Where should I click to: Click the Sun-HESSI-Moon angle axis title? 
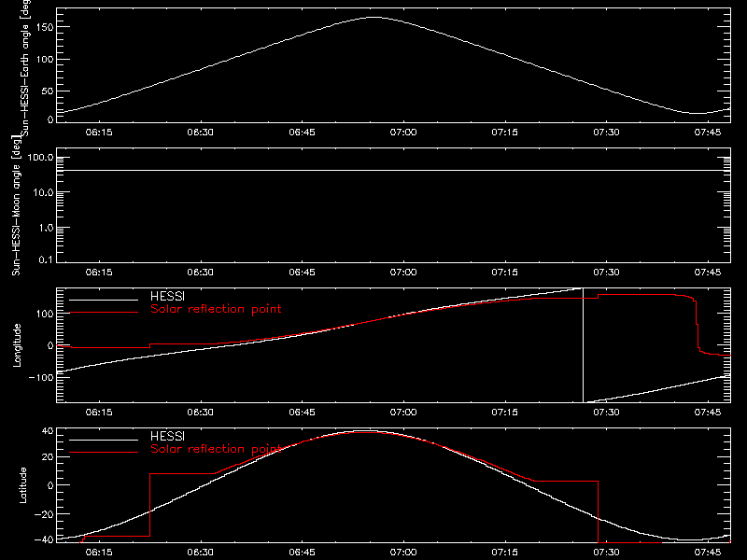[16, 205]
